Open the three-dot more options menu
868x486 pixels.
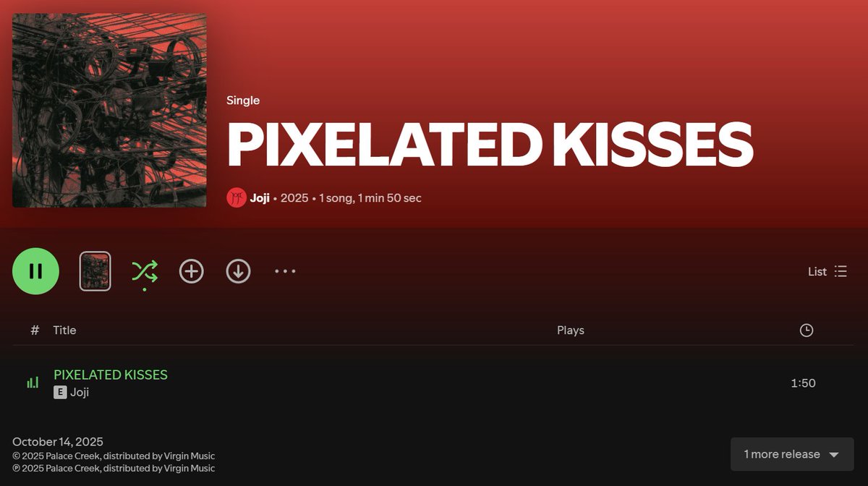285,271
